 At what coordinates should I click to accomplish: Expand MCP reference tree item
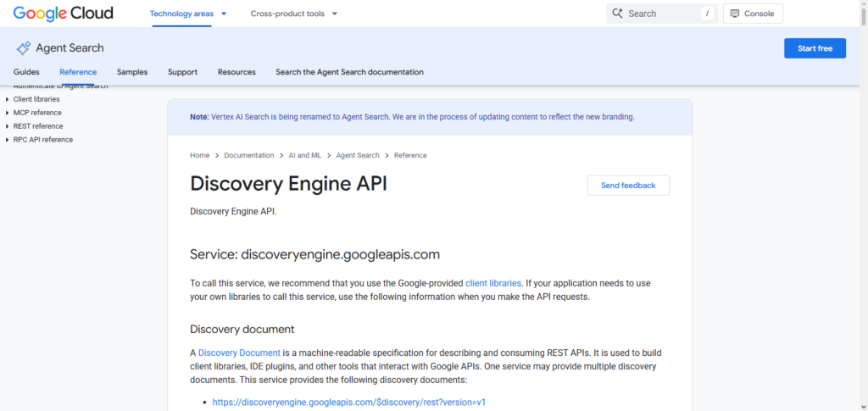tap(7, 113)
